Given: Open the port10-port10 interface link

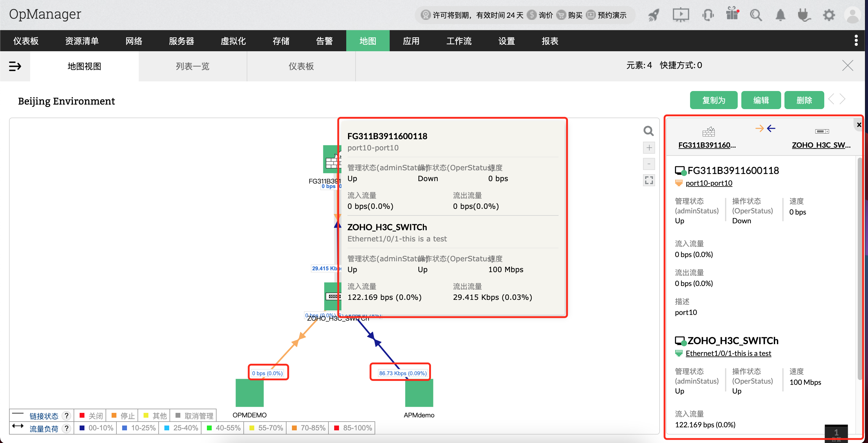Looking at the screenshot, I should (x=709, y=183).
